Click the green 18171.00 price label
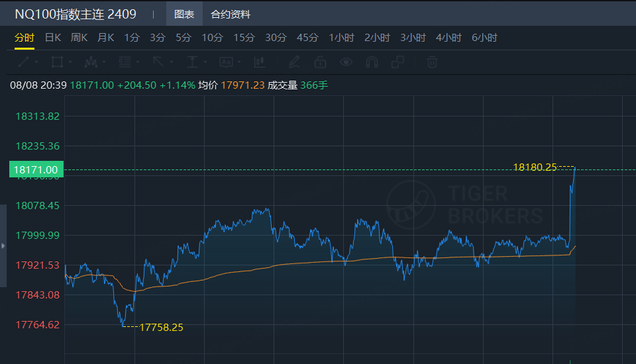This screenshot has width=636, height=364. 36,169
